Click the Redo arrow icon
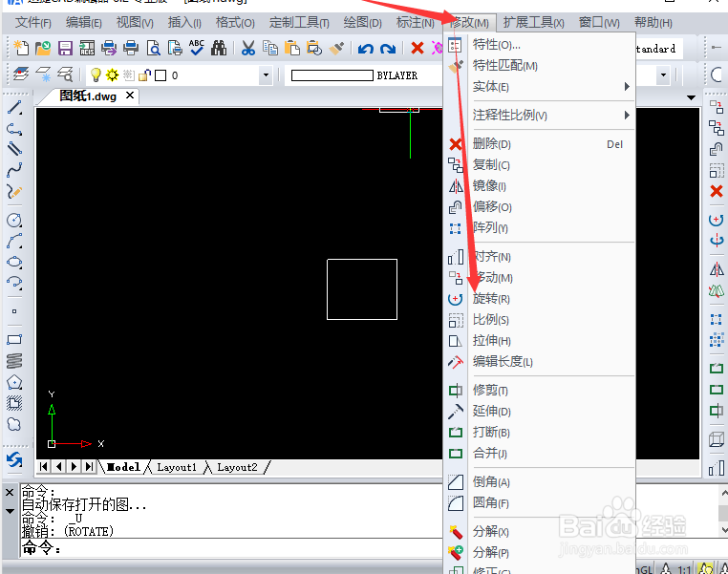This screenshot has height=574, width=728. coord(388,49)
